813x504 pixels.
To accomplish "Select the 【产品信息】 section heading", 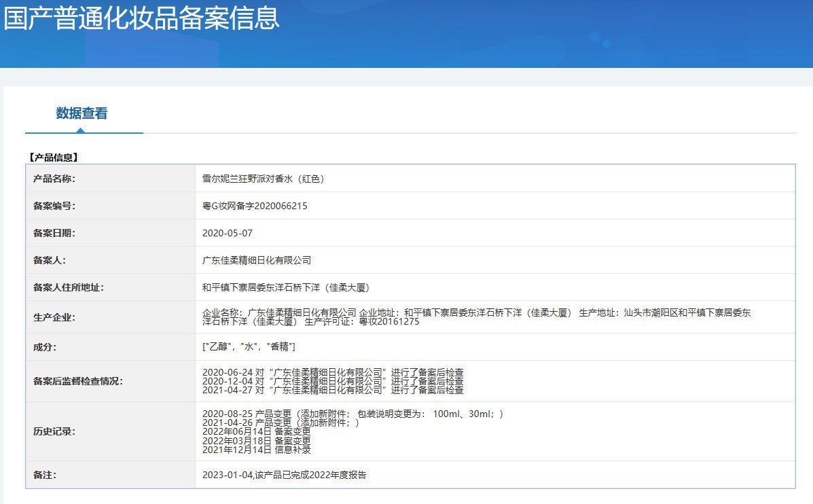I will [53, 158].
